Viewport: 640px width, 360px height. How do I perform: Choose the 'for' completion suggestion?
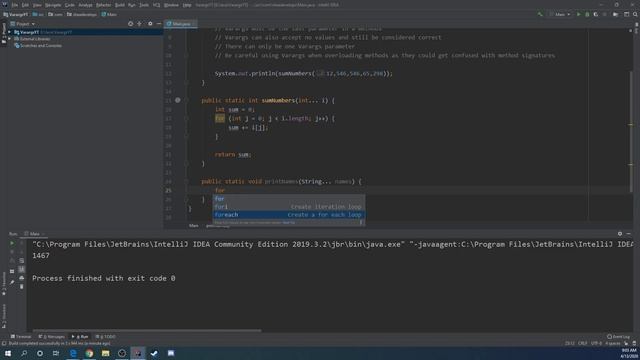tap(289, 199)
